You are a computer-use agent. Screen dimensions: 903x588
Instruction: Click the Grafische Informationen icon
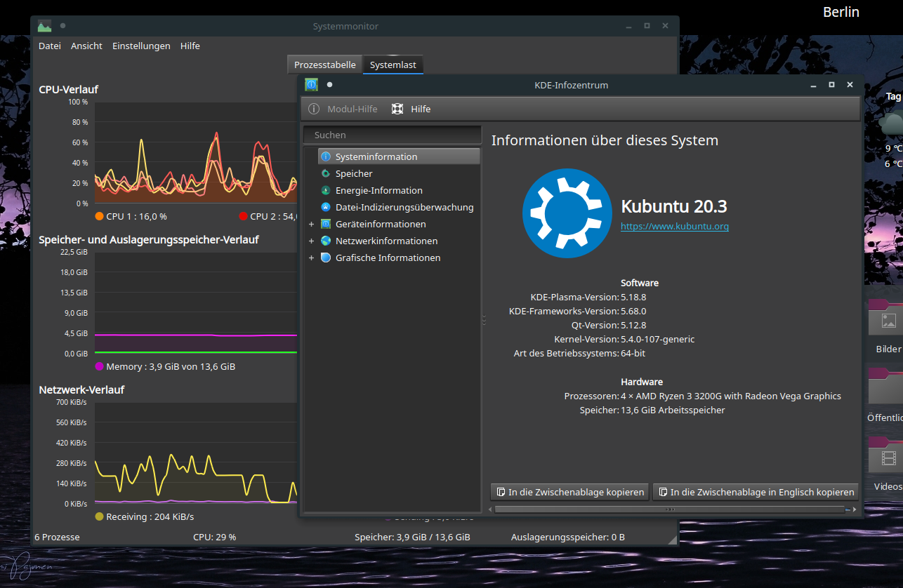click(x=326, y=258)
